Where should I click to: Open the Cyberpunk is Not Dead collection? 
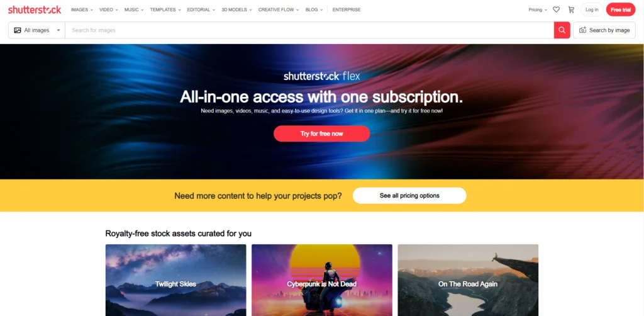[321, 280]
